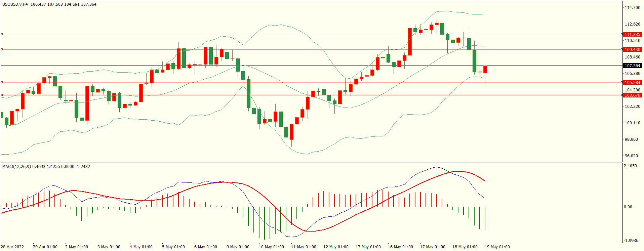Click the 10 May 01:00 time label

271,247
